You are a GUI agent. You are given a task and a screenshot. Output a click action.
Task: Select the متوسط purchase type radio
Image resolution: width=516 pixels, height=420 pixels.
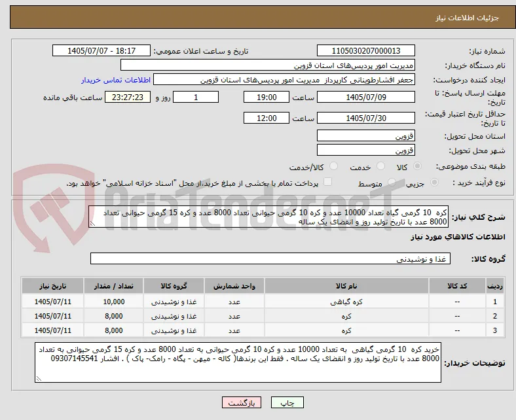pyautogui.click(x=392, y=183)
